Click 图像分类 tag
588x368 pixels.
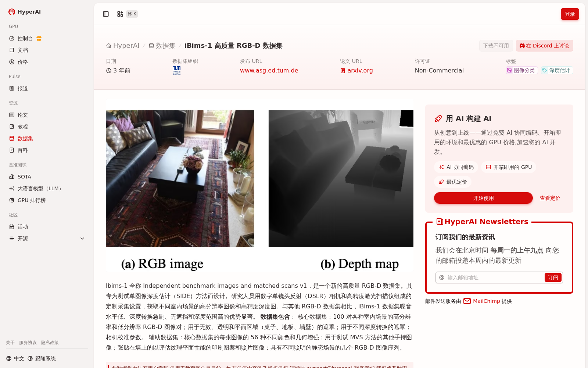point(521,70)
